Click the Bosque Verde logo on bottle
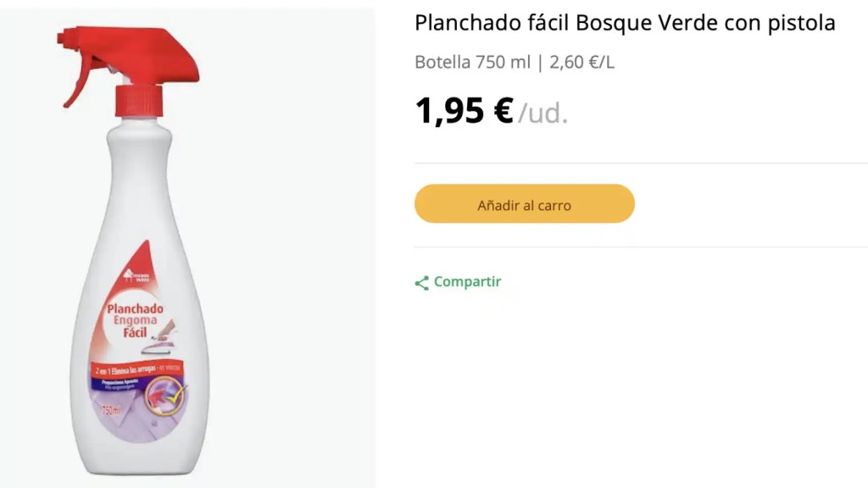The image size is (868, 488). (x=136, y=275)
